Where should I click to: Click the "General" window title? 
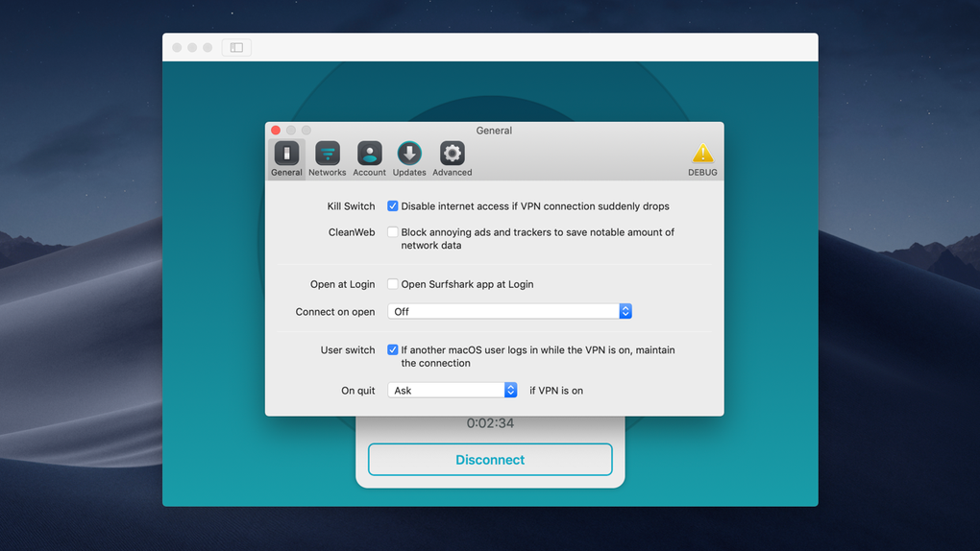[494, 131]
